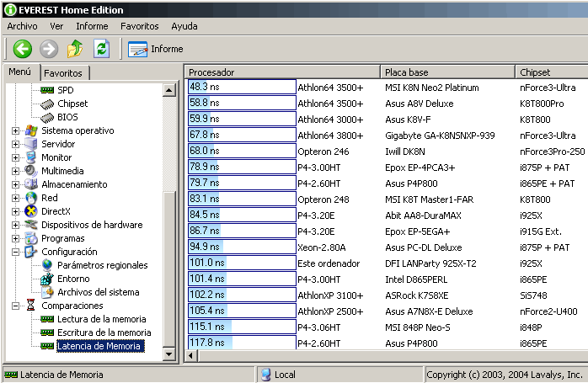The height and width of the screenshot is (383, 588).
Task: Switch to the Menú tab
Action: pyautogui.click(x=20, y=72)
